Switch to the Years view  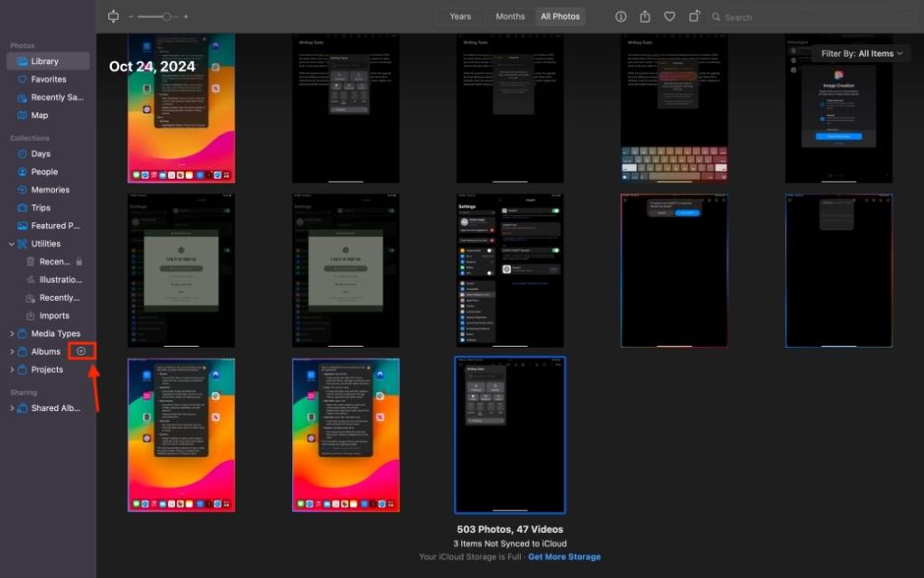tap(460, 16)
